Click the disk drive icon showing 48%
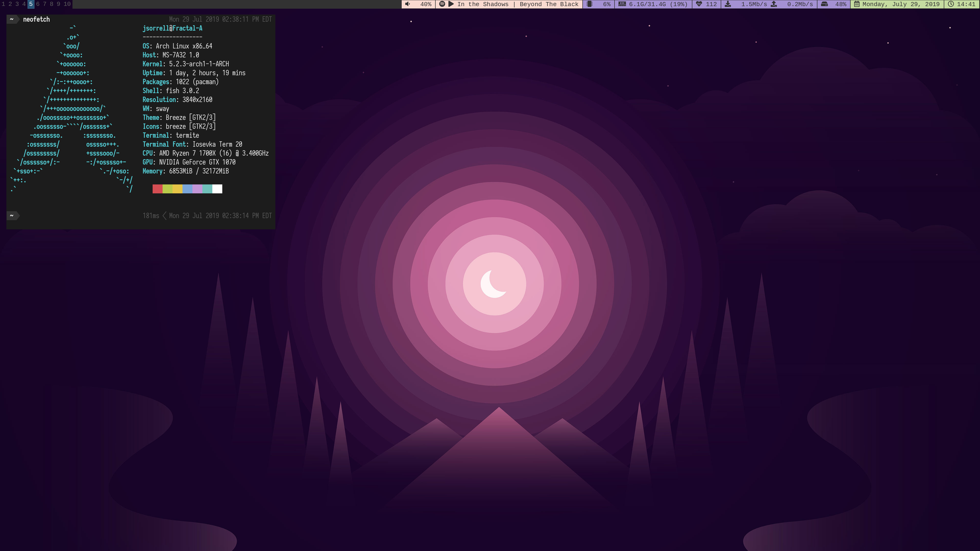This screenshot has height=551, width=980. (x=824, y=4)
